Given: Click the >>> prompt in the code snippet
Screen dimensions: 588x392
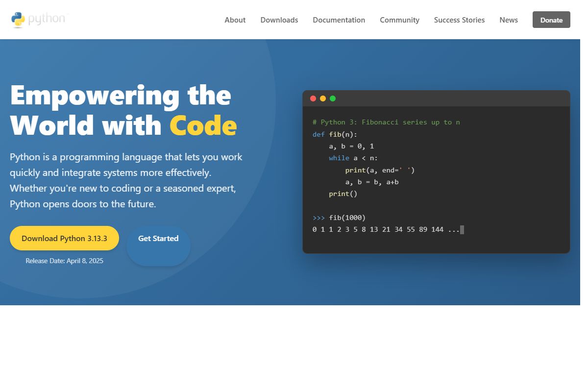Looking at the screenshot, I should pos(318,218).
